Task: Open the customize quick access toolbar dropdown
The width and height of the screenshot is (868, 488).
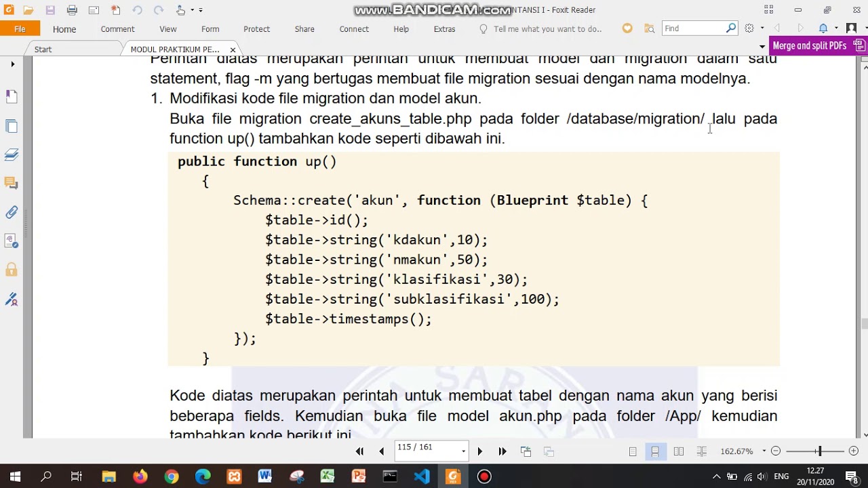Action: 201,10
